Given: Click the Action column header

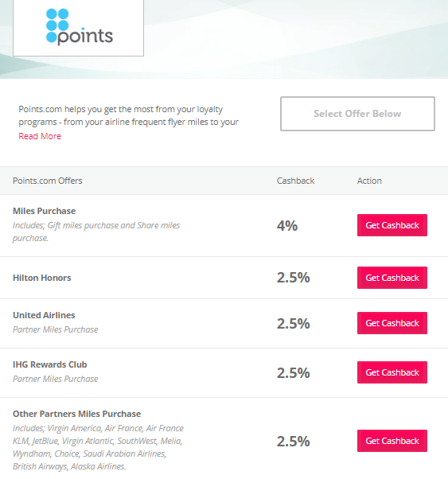Looking at the screenshot, I should point(369,181).
